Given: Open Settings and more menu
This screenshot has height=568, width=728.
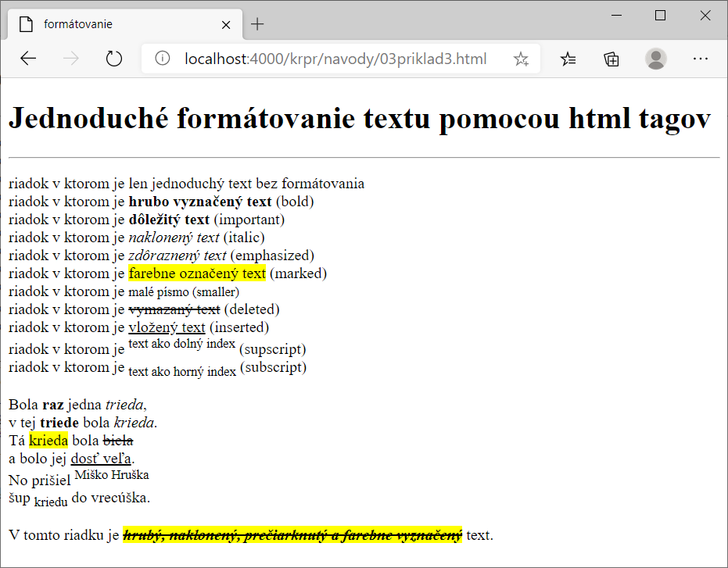Looking at the screenshot, I should [x=700, y=59].
